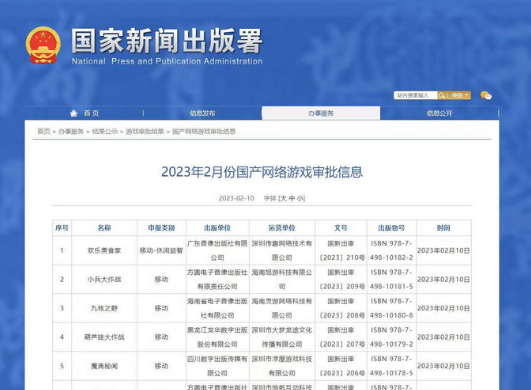Click 首页 in the breadcrumb trail
The width and height of the screenshot is (531, 390).
coord(44,131)
